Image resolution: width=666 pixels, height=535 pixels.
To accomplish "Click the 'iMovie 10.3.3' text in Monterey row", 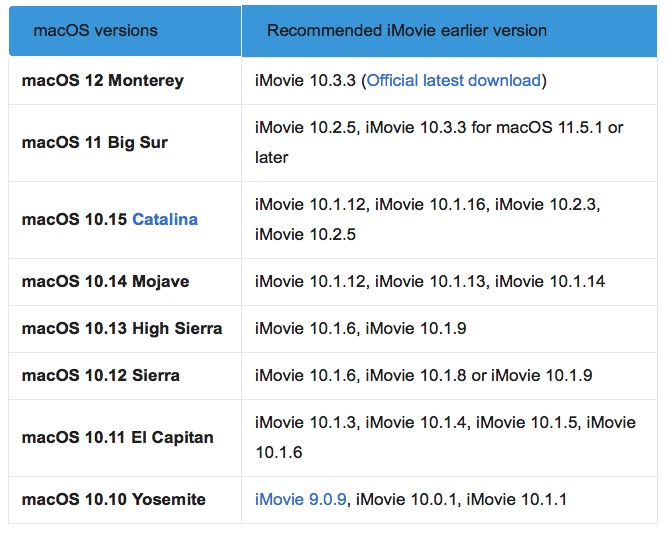I will pos(305,80).
